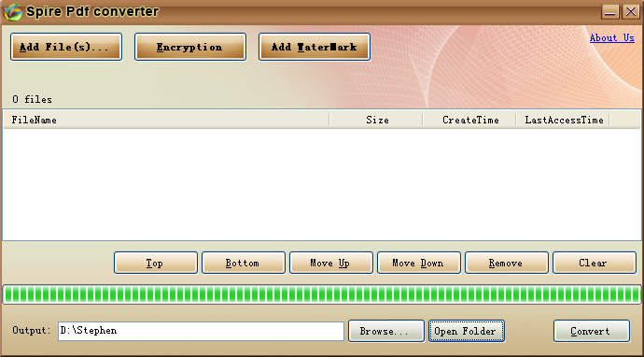Remove the selected file from list
644x357 pixels.
[507, 263]
